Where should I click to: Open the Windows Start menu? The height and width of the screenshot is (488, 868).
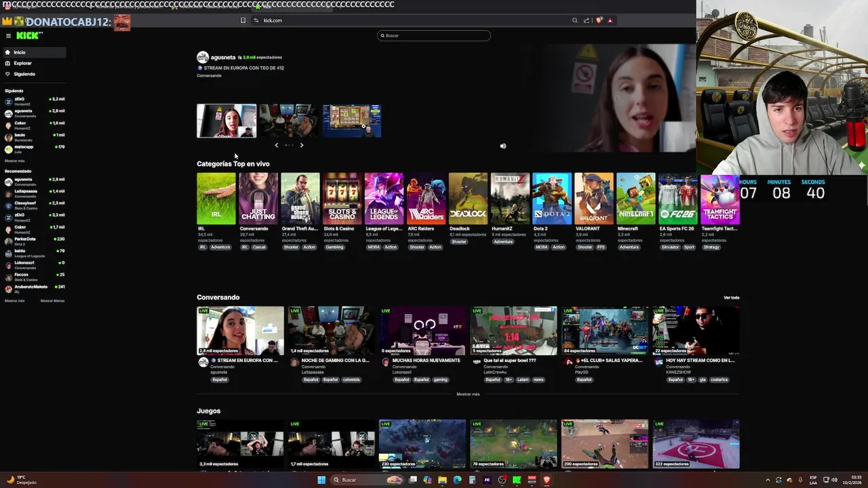pyautogui.click(x=321, y=480)
